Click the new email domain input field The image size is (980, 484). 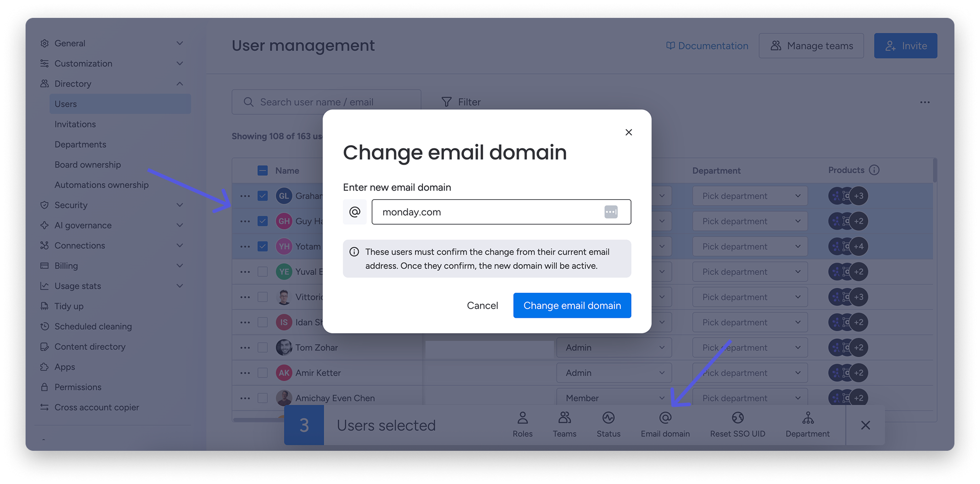click(501, 212)
